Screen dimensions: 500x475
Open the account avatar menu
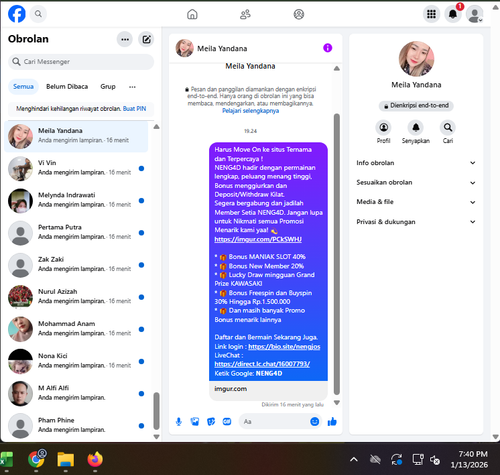pos(475,14)
